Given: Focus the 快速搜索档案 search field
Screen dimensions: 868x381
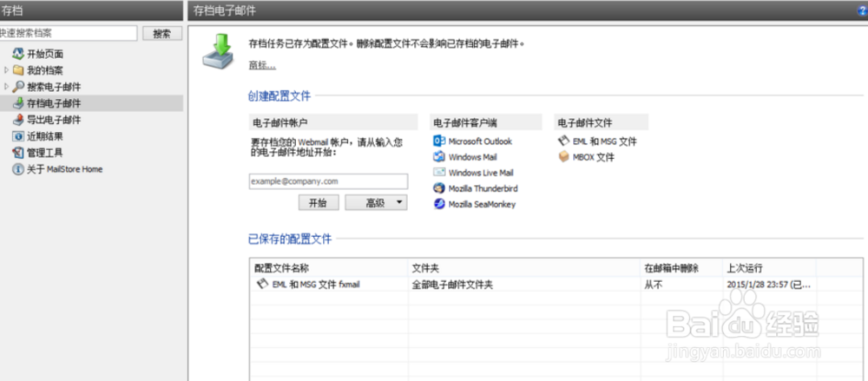Looking at the screenshot, I should (68, 33).
